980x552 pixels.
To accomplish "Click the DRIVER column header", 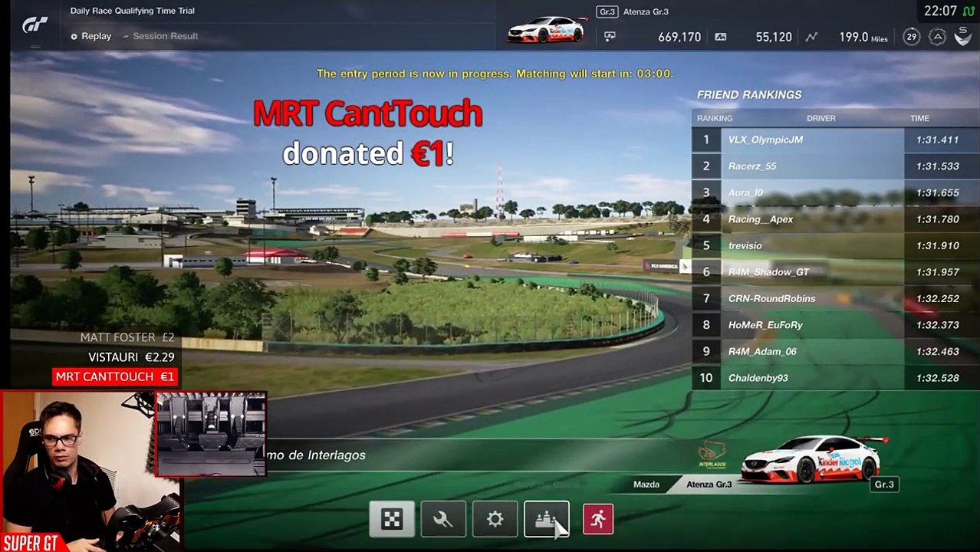I will [x=821, y=118].
